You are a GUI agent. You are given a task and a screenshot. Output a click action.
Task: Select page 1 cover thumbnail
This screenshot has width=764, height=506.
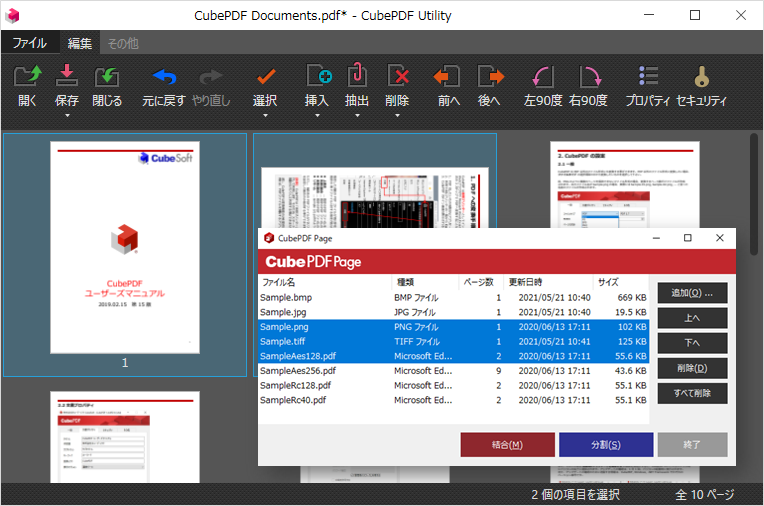pos(125,247)
